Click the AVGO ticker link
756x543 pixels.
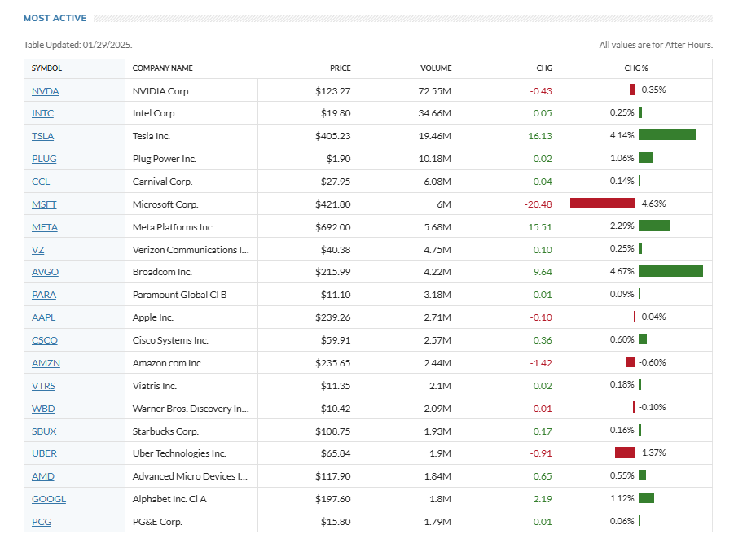(45, 272)
